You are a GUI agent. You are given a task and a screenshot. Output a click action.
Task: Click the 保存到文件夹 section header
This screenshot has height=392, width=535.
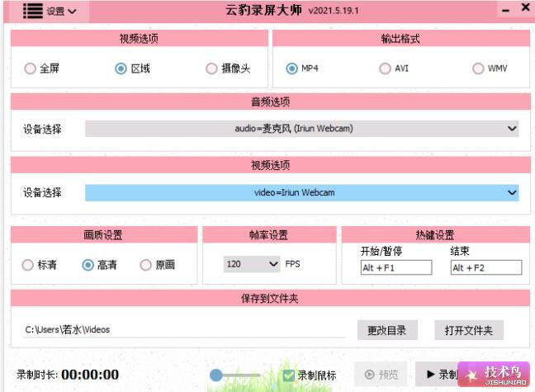[270, 299]
